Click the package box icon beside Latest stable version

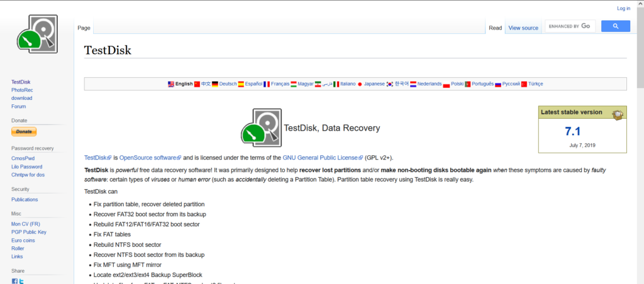click(617, 114)
